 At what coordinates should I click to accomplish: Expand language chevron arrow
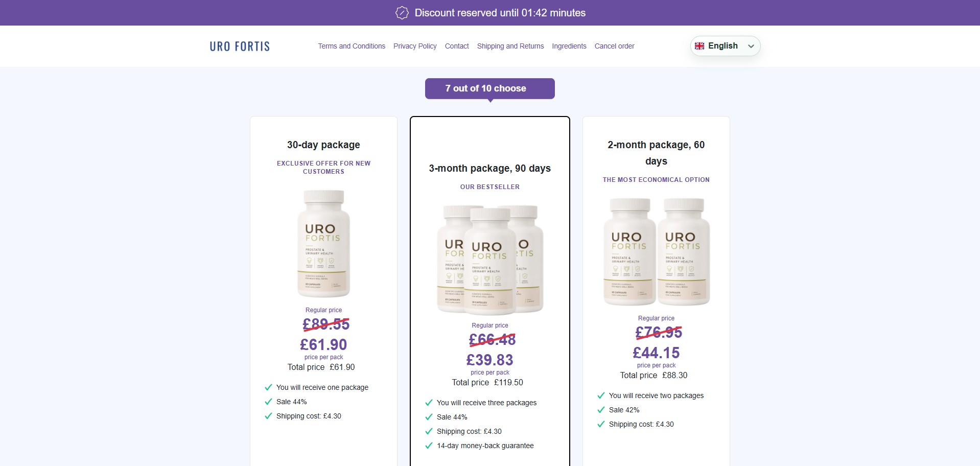pyautogui.click(x=751, y=46)
